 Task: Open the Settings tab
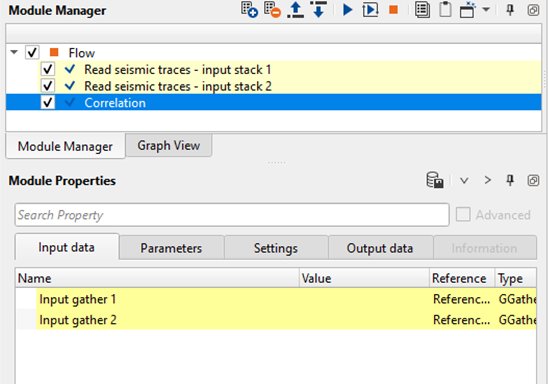(x=276, y=248)
